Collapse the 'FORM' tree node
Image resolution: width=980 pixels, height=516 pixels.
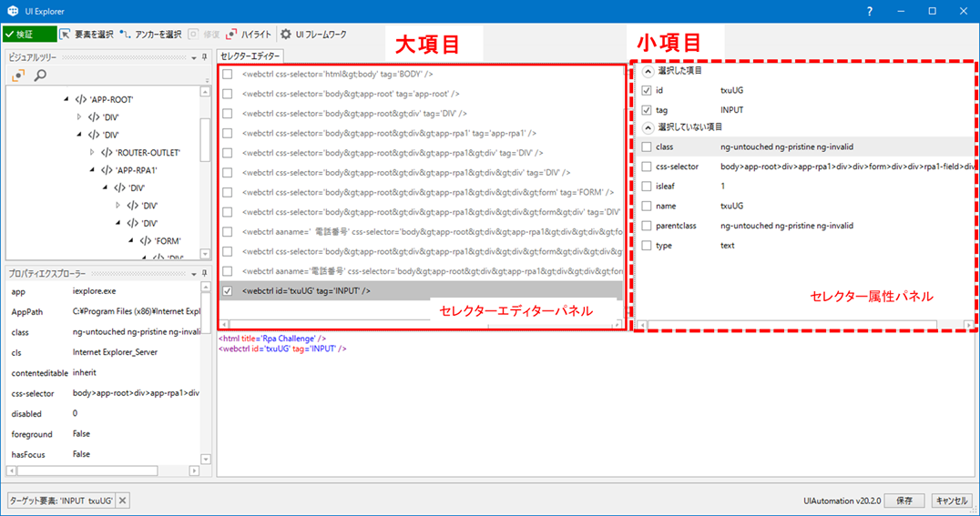[x=131, y=240]
